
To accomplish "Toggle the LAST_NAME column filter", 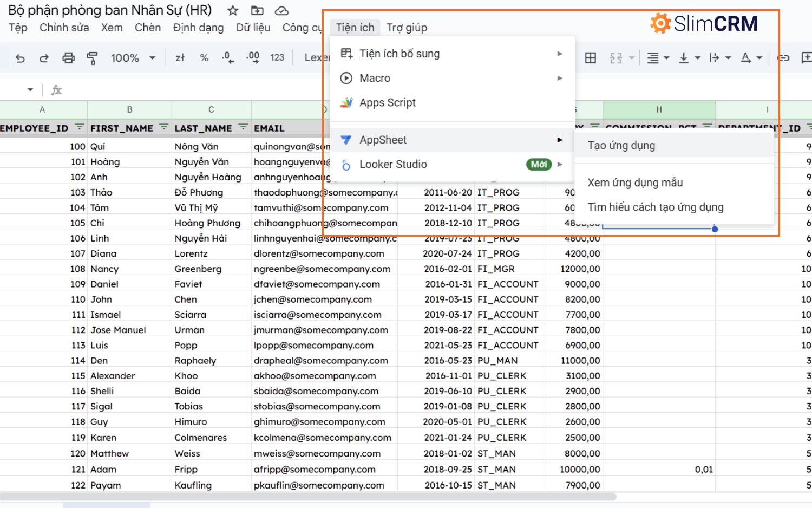I will 243,127.
